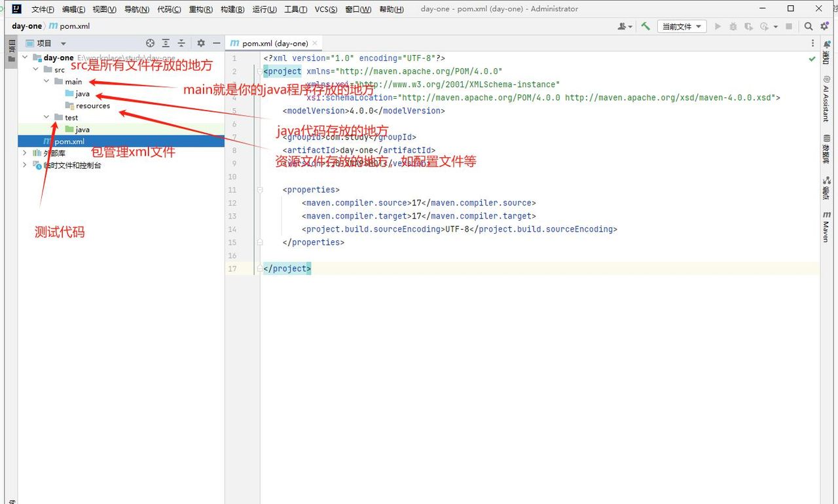Open the account/user profile dropdown
This screenshot has height=504, width=838.
point(625,26)
